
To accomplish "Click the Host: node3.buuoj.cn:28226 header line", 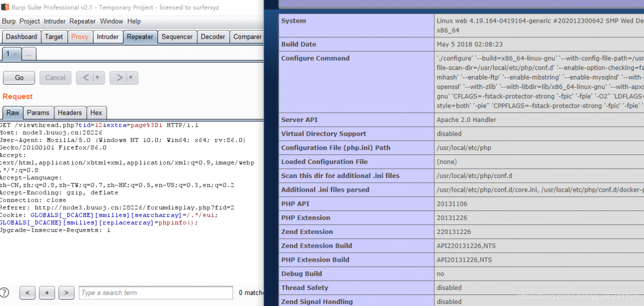I will (51, 132).
